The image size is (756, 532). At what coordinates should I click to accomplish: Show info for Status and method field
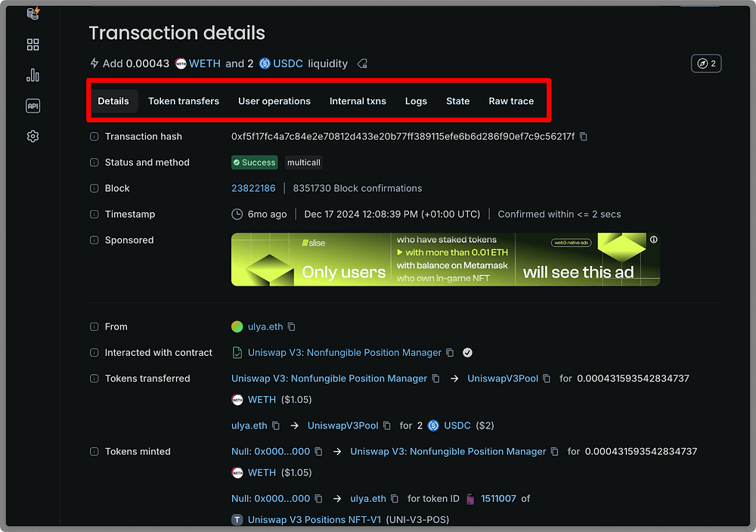coord(94,162)
